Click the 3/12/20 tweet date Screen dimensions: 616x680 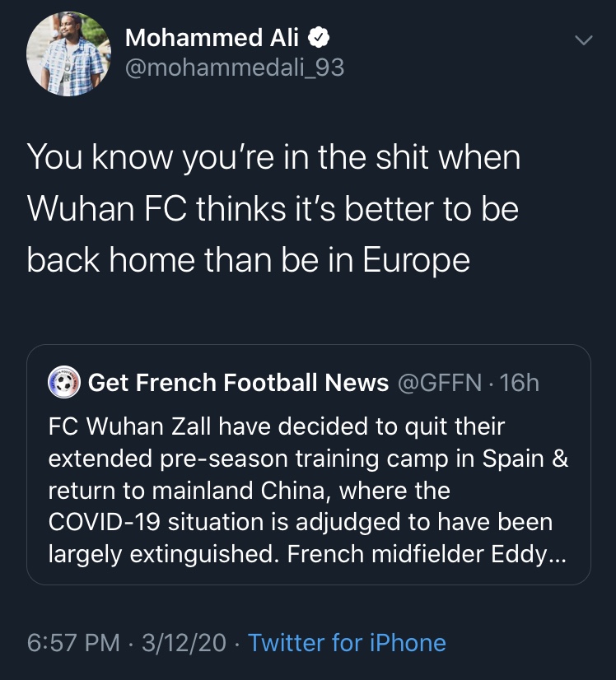click(x=184, y=642)
